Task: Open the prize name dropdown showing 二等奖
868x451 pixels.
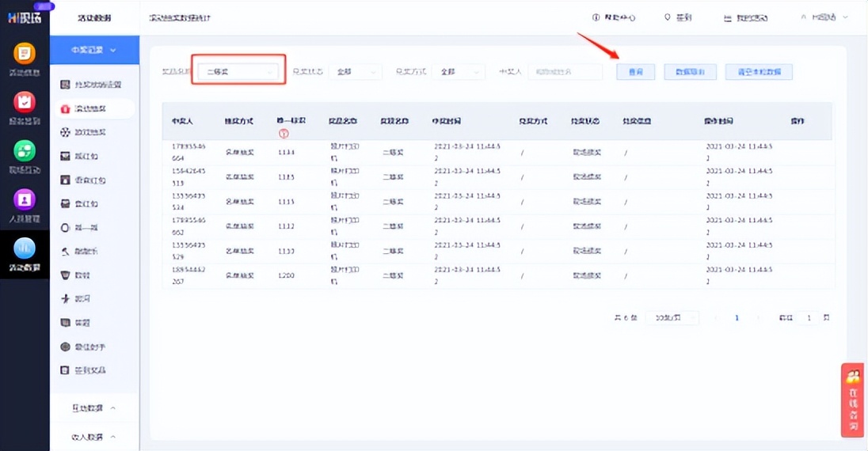Action: [238, 72]
